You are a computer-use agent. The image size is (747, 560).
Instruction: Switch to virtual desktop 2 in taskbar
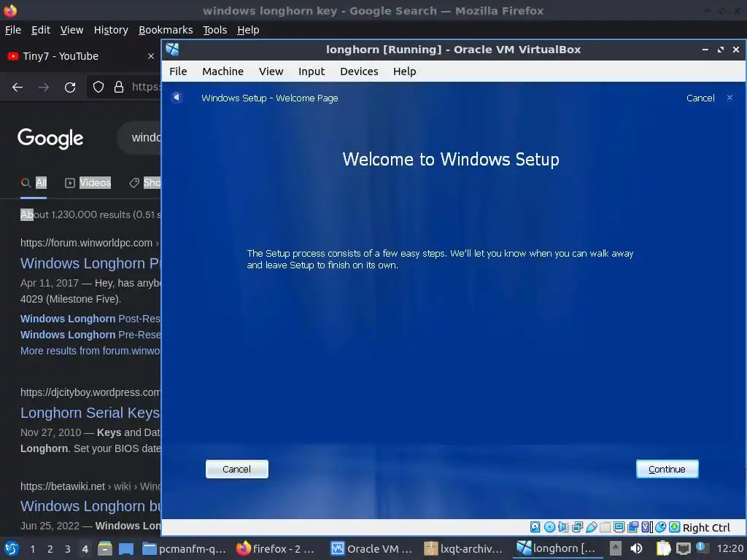(50, 549)
